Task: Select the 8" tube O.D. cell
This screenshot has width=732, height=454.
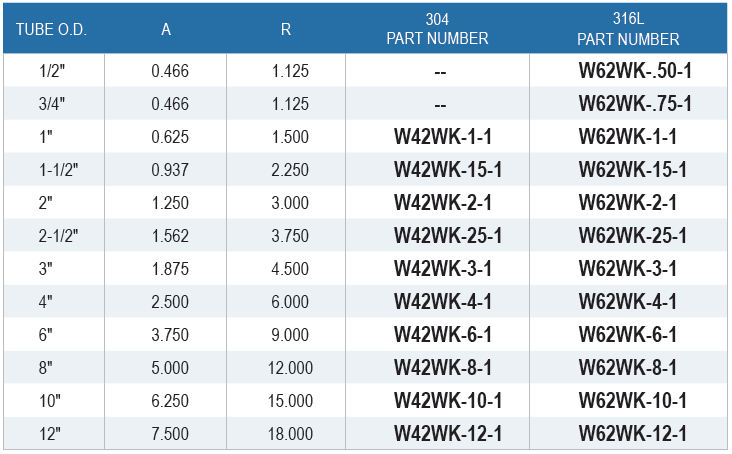Action: pyautogui.click(x=46, y=368)
